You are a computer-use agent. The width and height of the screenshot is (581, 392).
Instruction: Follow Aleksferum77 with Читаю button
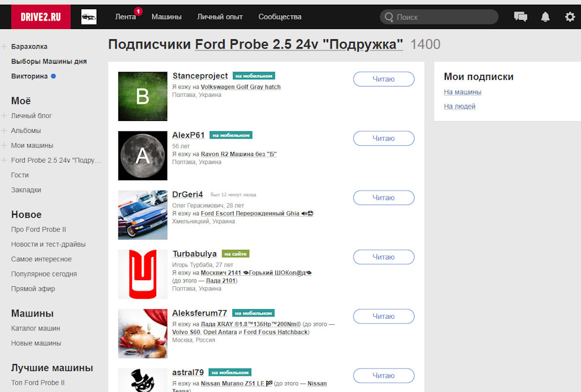(x=384, y=316)
